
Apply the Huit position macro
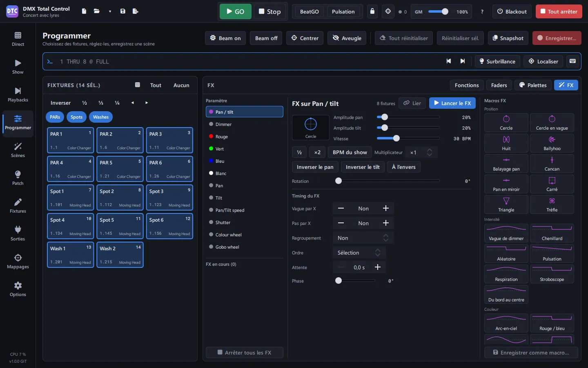(506, 143)
